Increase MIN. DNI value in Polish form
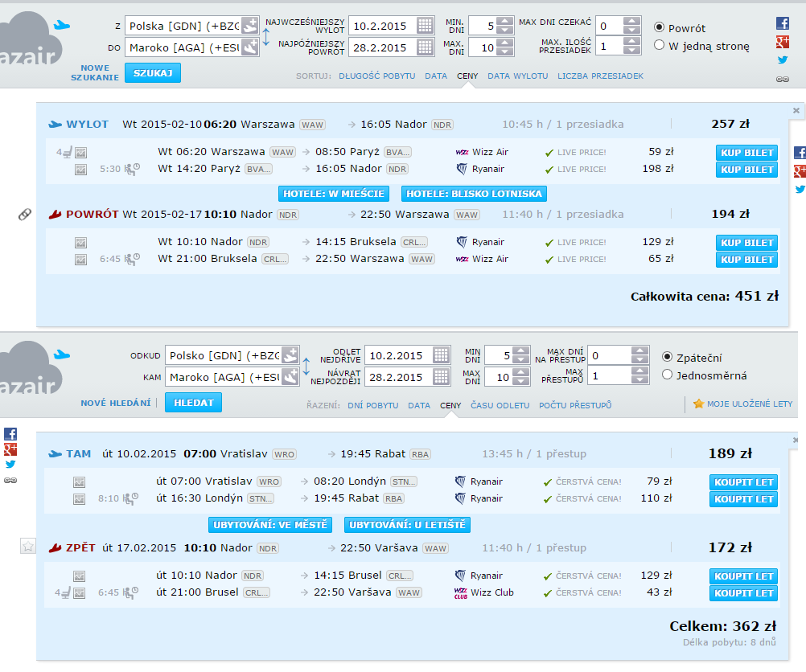Viewport: 806px width, 672px height. pos(506,21)
